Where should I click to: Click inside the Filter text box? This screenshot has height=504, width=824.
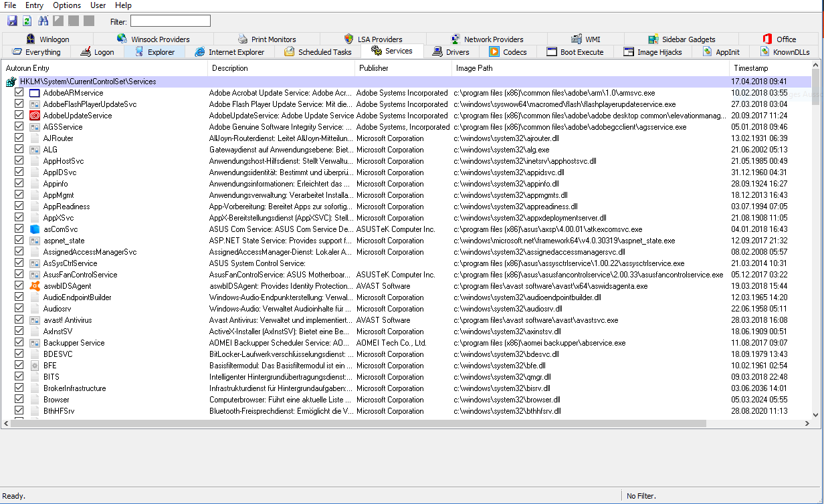pyautogui.click(x=170, y=21)
